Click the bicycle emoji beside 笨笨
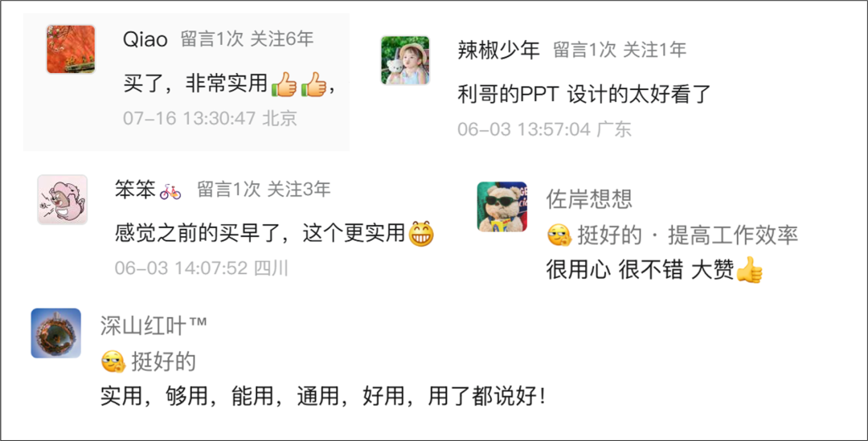Image resolution: width=868 pixels, height=441 pixels. click(x=170, y=191)
